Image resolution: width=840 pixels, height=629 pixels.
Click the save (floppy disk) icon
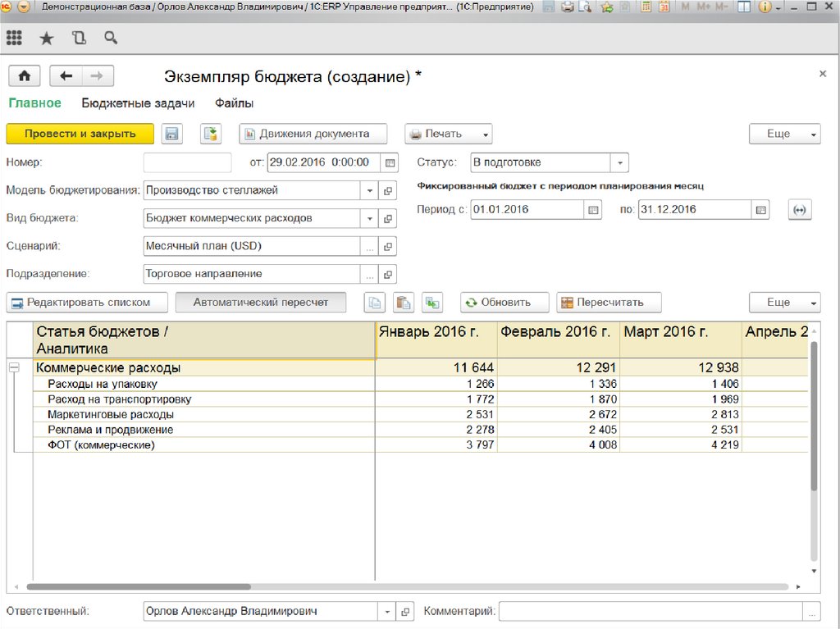click(171, 134)
